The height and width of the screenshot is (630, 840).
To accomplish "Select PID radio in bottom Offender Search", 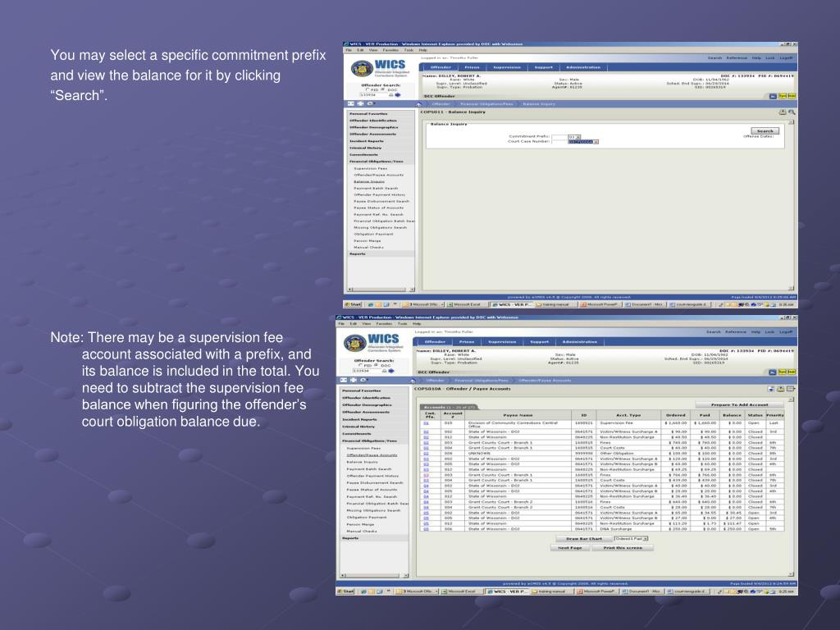I will point(360,365).
